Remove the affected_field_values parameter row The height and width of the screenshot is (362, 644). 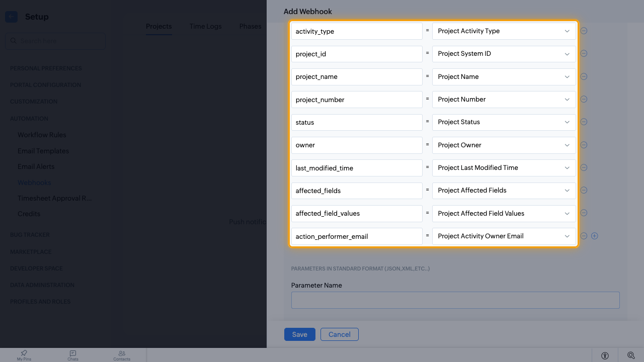pos(584,213)
